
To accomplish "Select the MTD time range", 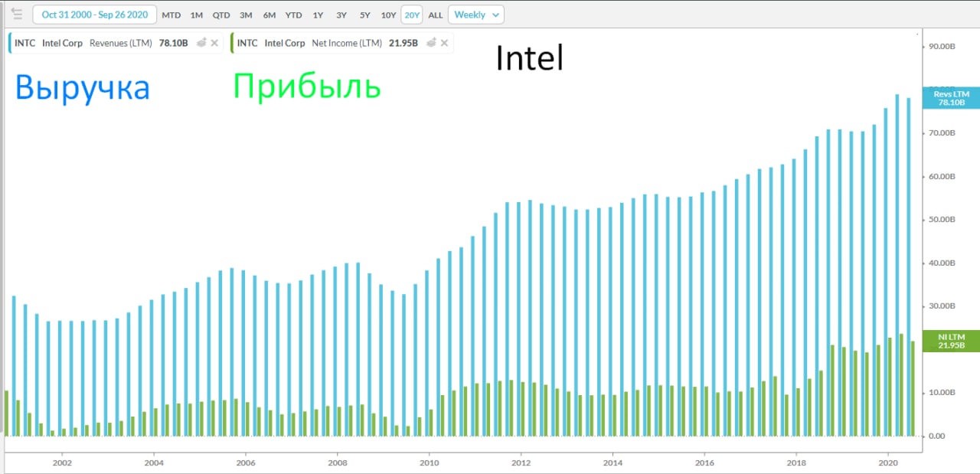I will (171, 15).
